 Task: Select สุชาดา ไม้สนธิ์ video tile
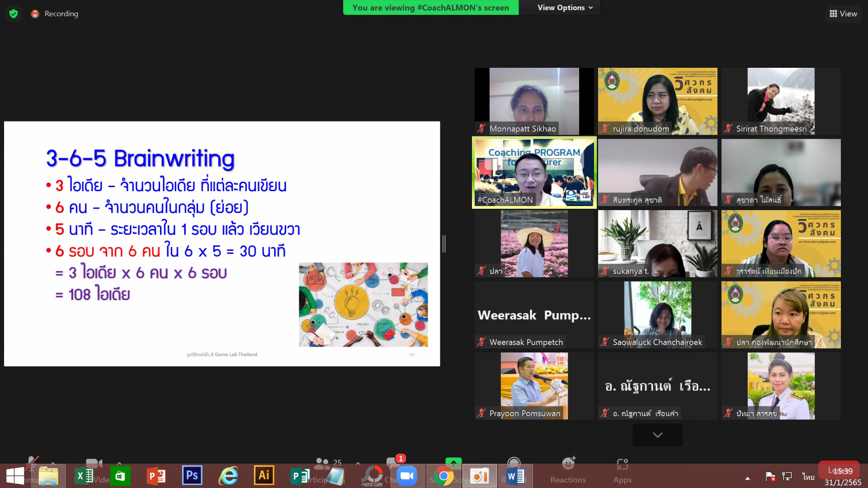[781, 173]
